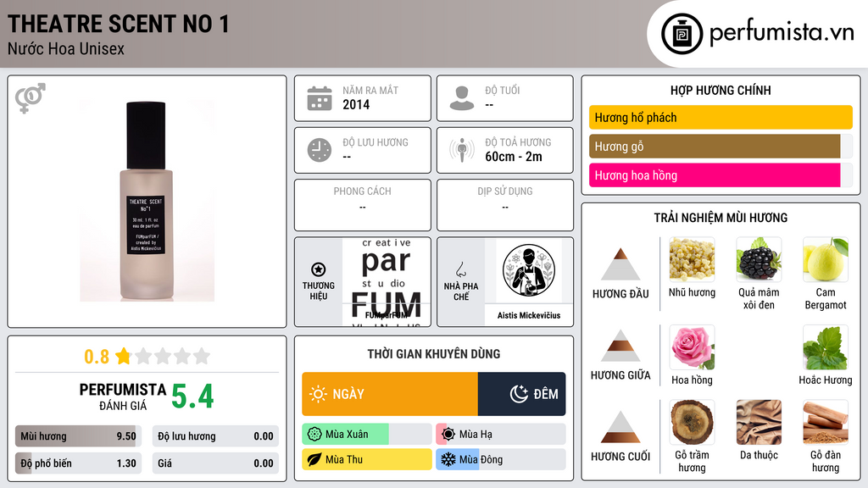Viewport: 868px width, 488px height.
Task: Click the 5.4 Perfumista rating score
Action: click(x=192, y=396)
